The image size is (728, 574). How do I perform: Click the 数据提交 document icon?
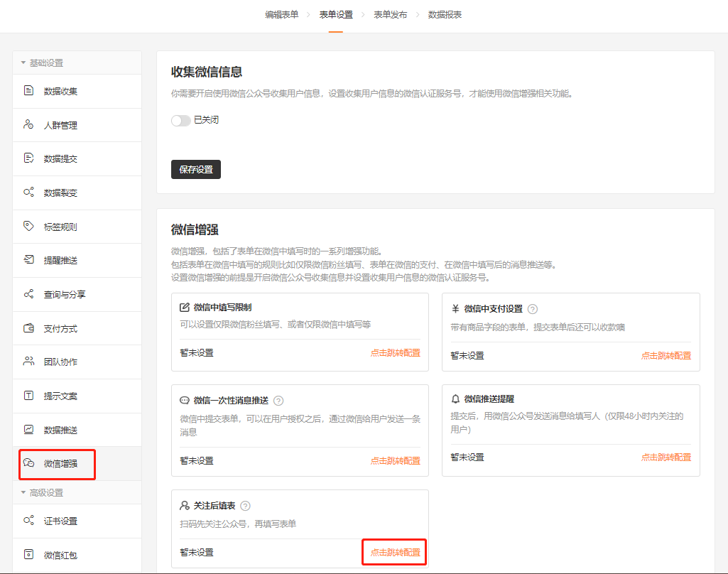(x=29, y=158)
